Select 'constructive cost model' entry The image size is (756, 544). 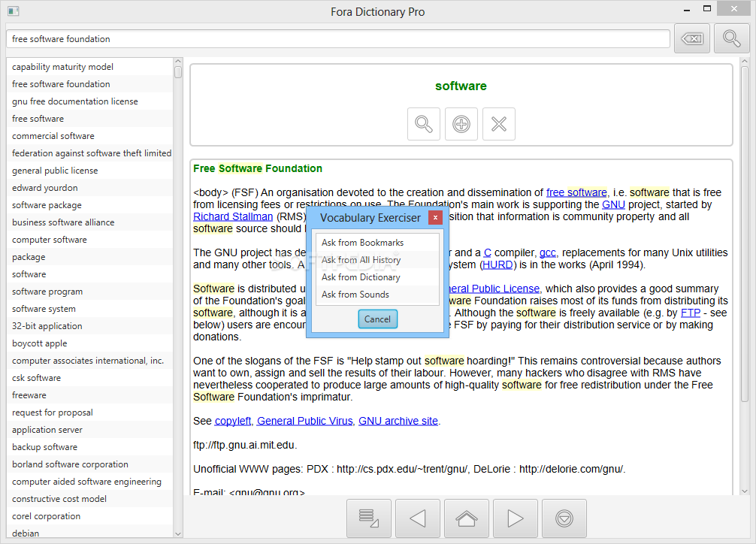point(90,499)
